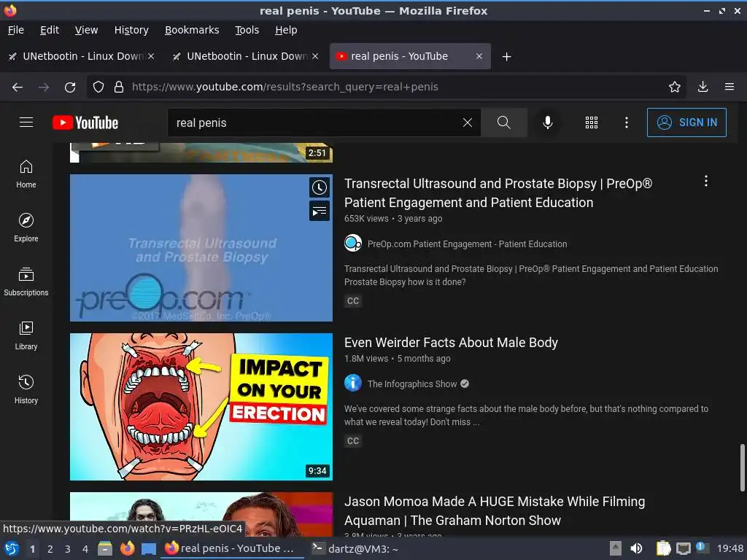The height and width of the screenshot is (560, 747).
Task: Open the Edit menu
Action: click(50, 30)
